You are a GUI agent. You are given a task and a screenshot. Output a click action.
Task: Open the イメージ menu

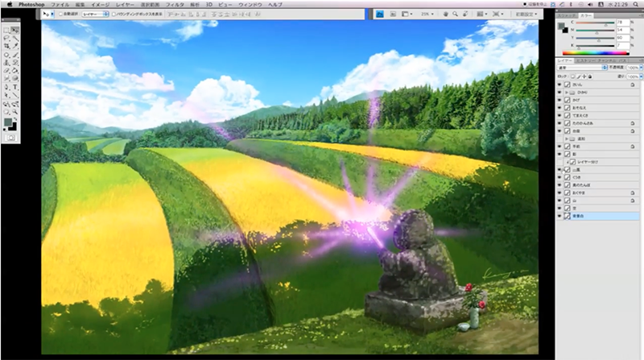pos(100,5)
